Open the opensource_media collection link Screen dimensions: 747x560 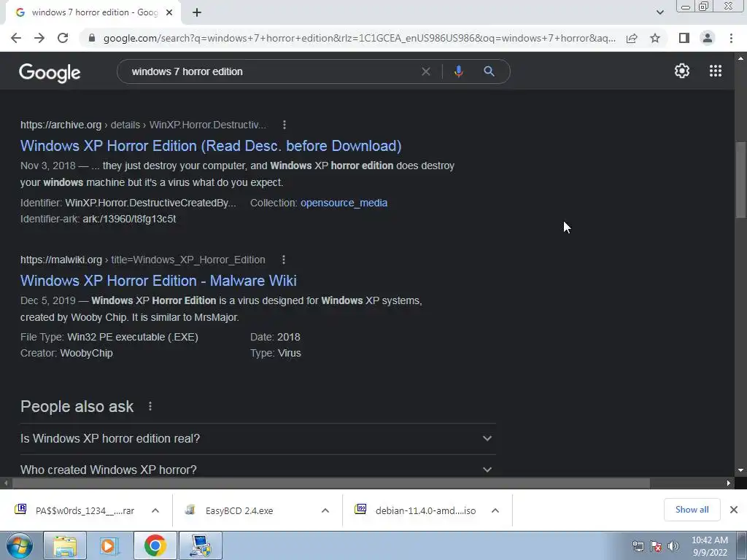[x=344, y=203]
